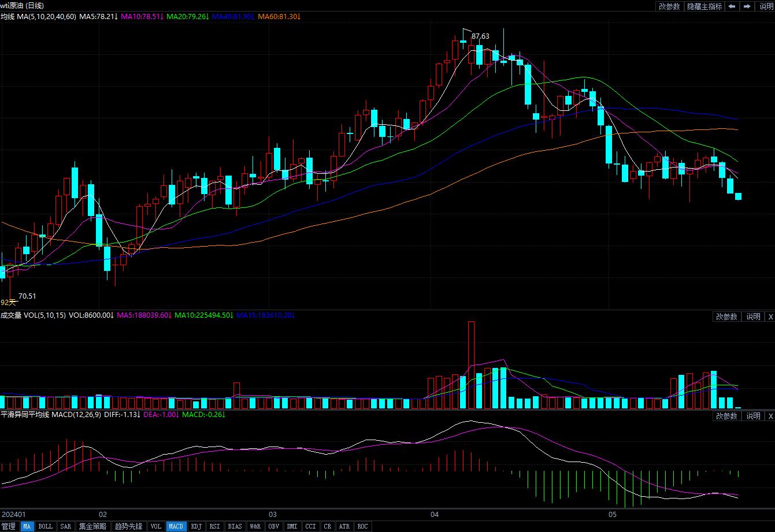775x532 pixels.
Task: Click the left arrow icon at top right
Action: (732, 6)
